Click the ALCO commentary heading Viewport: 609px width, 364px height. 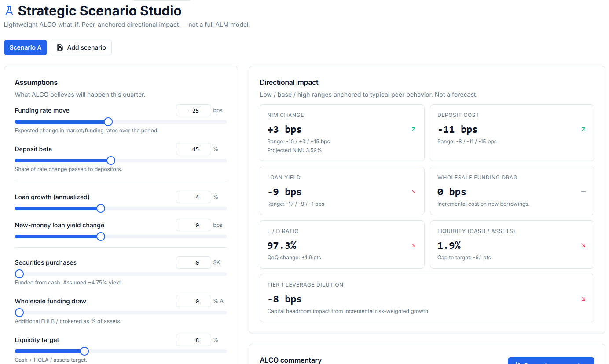[x=290, y=360]
